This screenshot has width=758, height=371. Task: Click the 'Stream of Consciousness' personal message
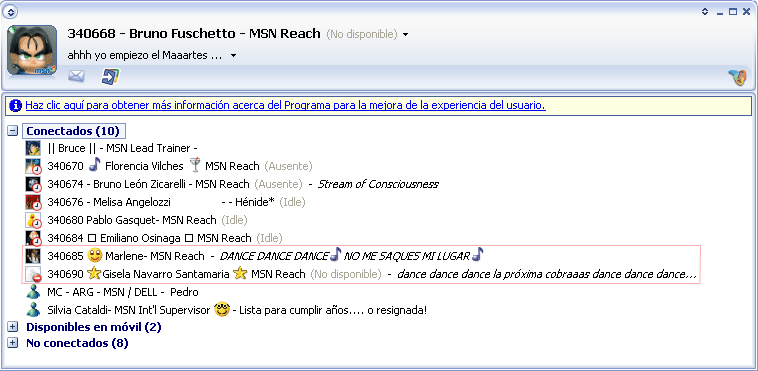pyautogui.click(x=378, y=184)
